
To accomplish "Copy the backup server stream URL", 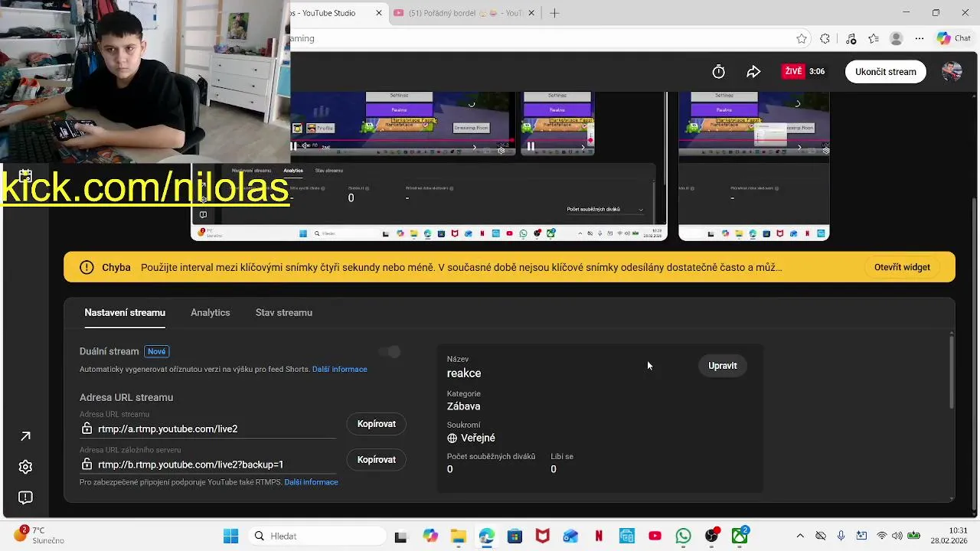I will tap(377, 460).
